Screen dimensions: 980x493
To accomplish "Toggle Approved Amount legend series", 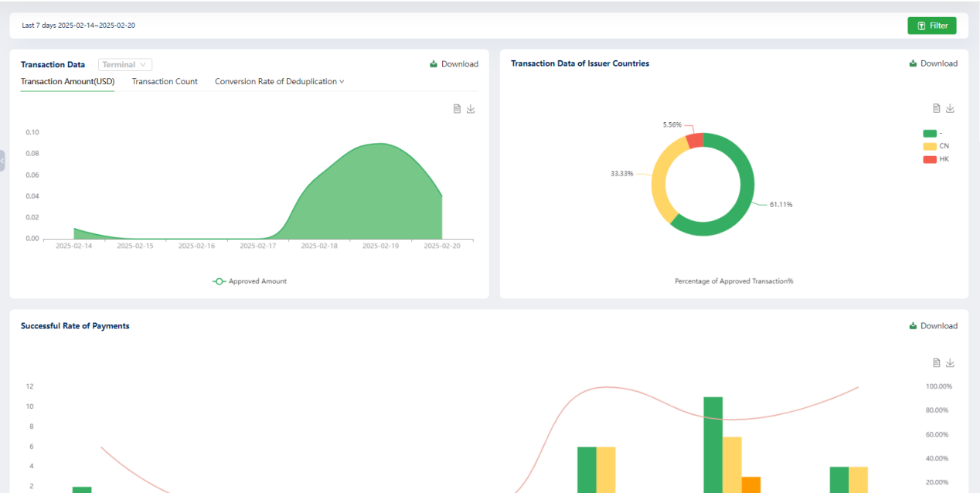I will [x=250, y=281].
